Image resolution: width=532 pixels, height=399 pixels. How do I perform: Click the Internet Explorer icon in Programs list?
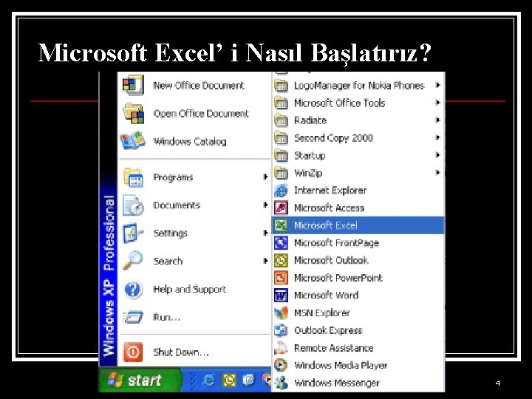pos(281,191)
